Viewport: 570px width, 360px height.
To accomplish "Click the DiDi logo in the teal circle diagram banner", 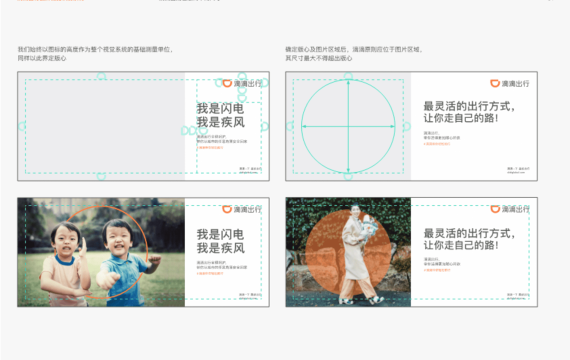I will click(x=510, y=83).
